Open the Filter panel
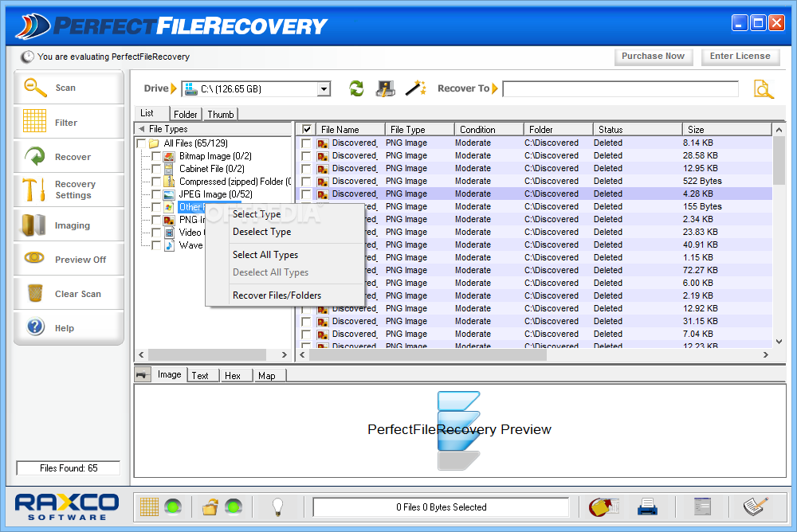Screen dimensions: 797x532 pyautogui.click(x=69, y=122)
